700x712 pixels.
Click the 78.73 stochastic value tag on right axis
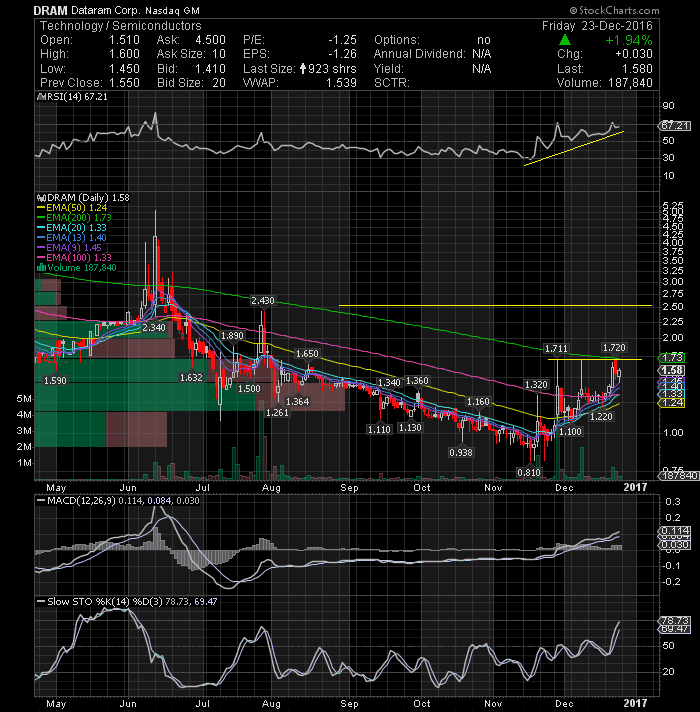point(675,620)
